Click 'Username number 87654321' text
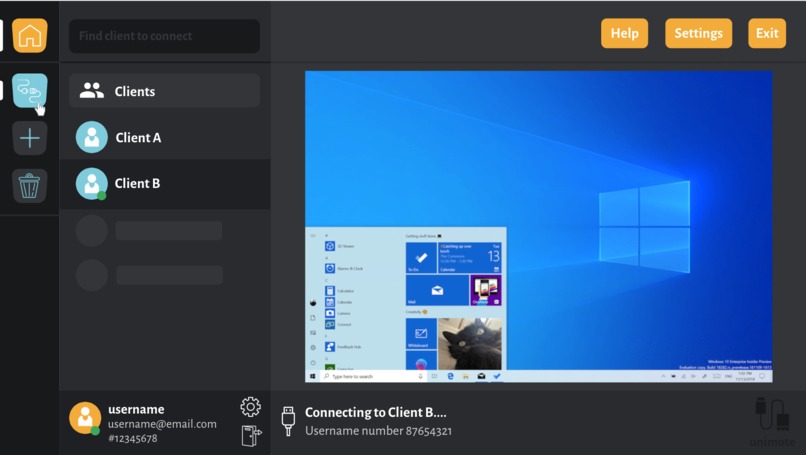806x455 pixels. tap(378, 431)
